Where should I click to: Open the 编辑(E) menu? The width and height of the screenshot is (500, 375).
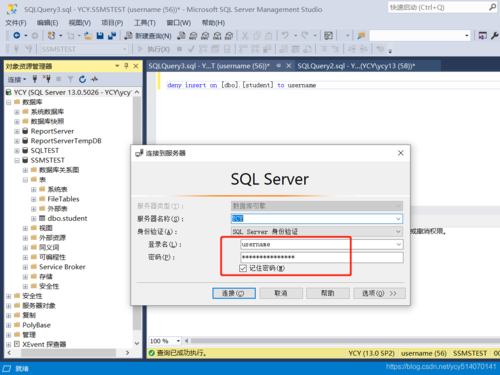point(47,23)
